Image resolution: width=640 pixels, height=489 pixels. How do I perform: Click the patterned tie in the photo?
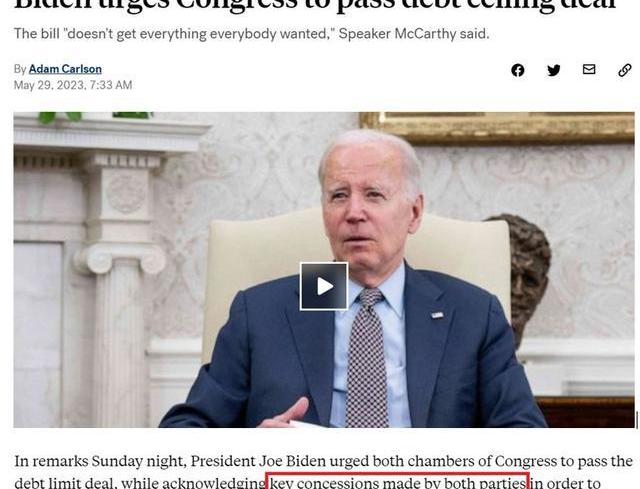coord(367,357)
